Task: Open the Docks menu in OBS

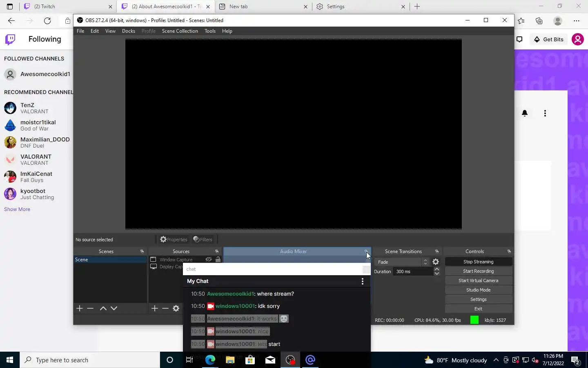Action: pos(129,31)
